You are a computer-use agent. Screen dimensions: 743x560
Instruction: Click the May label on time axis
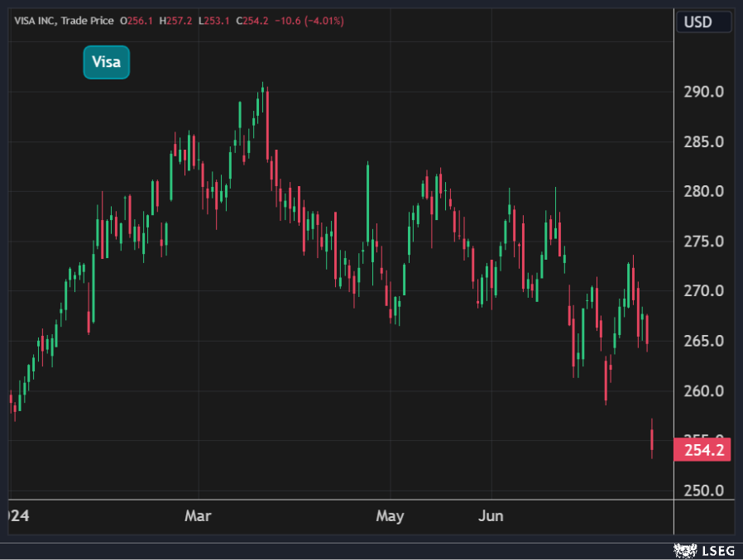[390, 516]
